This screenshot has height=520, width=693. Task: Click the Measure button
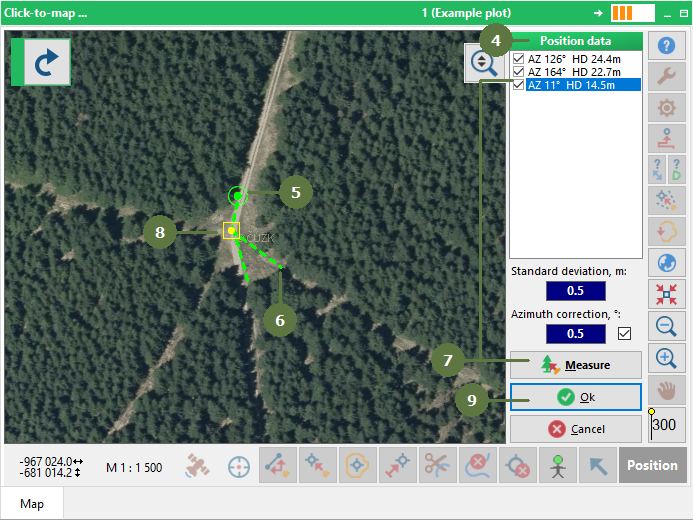point(576,365)
